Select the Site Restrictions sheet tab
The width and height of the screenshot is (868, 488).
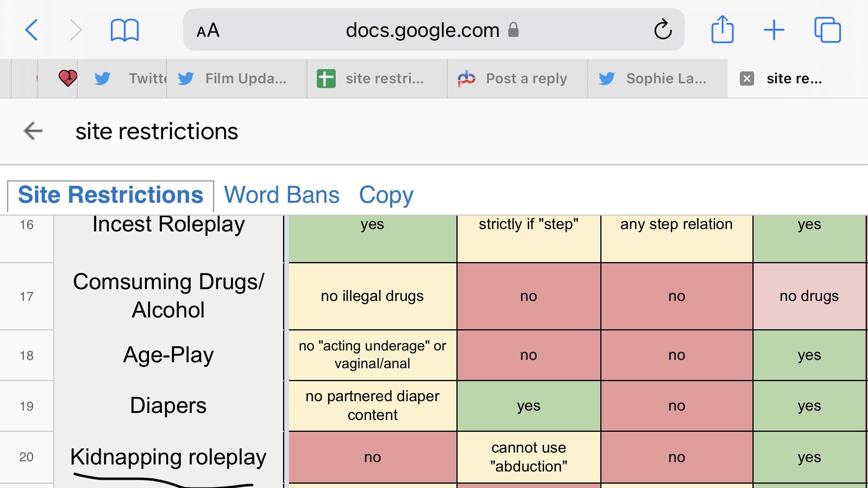(x=110, y=195)
